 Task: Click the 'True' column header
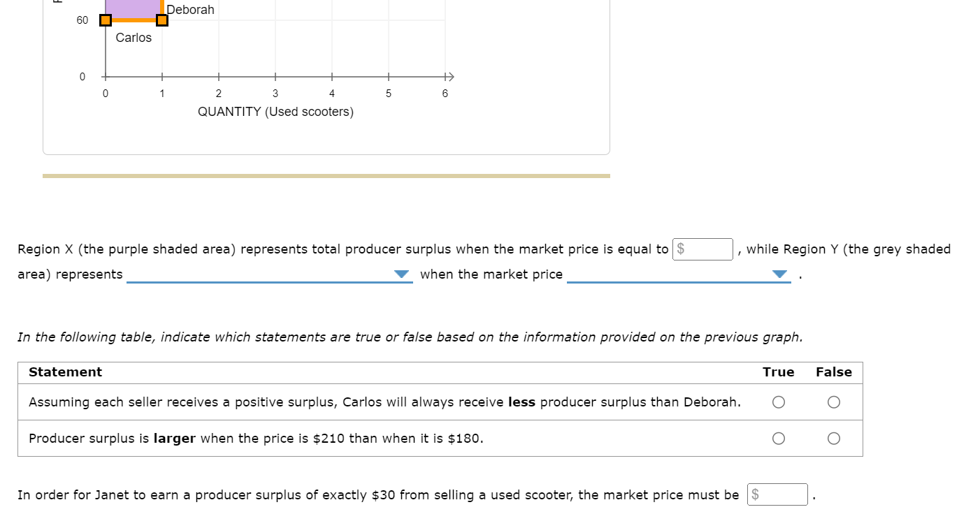779,372
